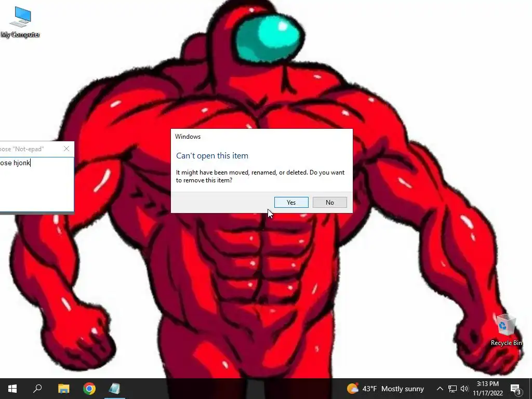Image resolution: width=532 pixels, height=399 pixels.
Task: Show hidden system tray icons
Action: pos(440,389)
